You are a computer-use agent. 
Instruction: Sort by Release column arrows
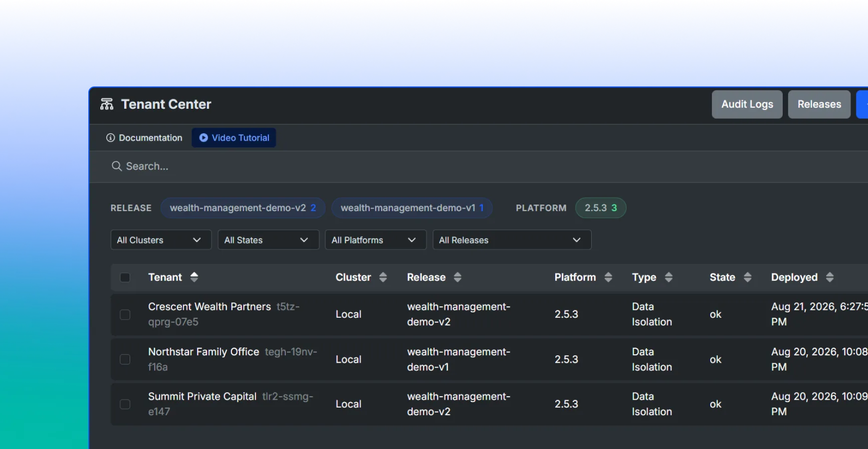tap(457, 277)
